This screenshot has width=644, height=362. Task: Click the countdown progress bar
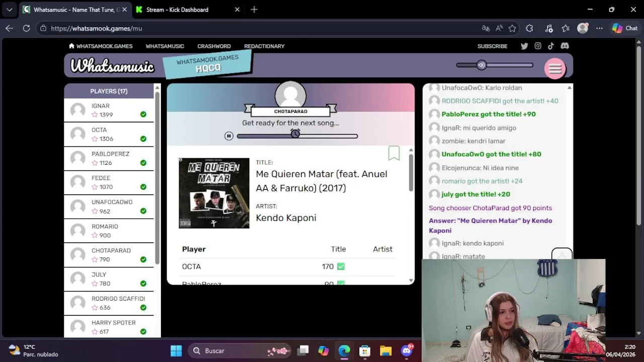pos(297,136)
